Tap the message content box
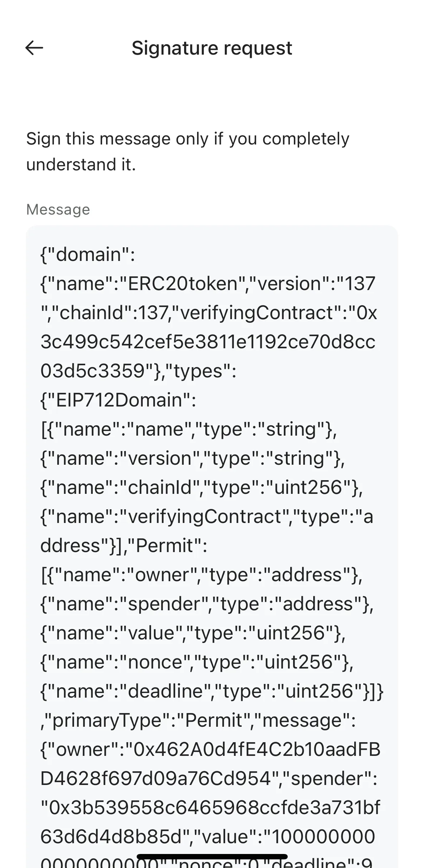Viewport: 424px width, 868px height. tap(212, 539)
